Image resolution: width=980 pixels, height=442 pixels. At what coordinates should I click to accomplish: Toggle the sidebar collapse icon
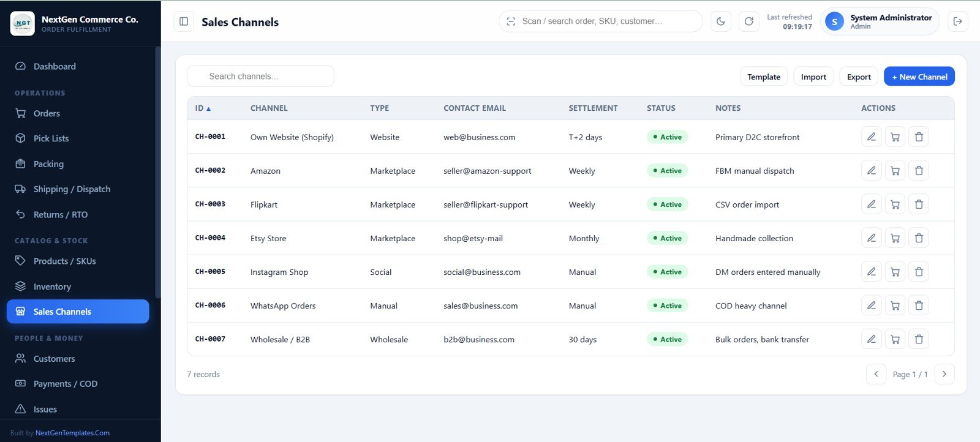point(184,21)
